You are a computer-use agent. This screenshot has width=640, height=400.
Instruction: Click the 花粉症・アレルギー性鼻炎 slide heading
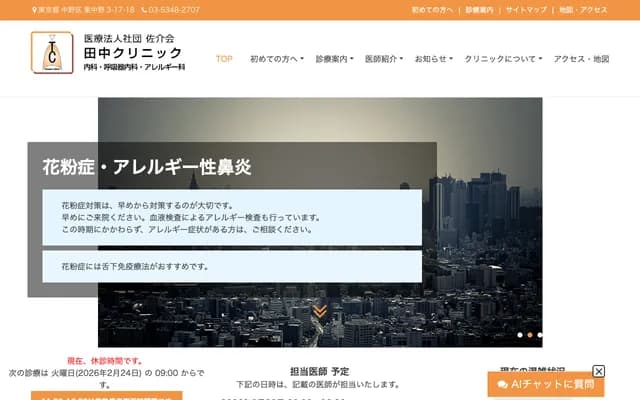(147, 166)
